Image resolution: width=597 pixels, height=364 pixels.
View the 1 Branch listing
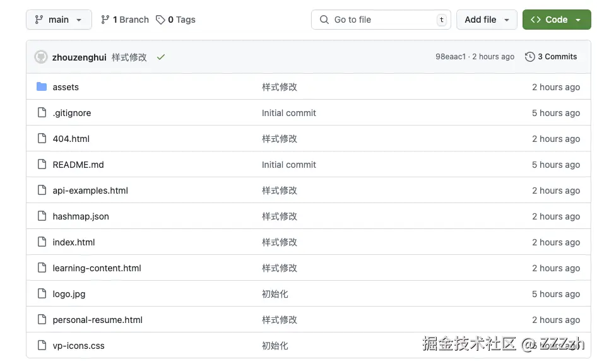[x=124, y=20]
